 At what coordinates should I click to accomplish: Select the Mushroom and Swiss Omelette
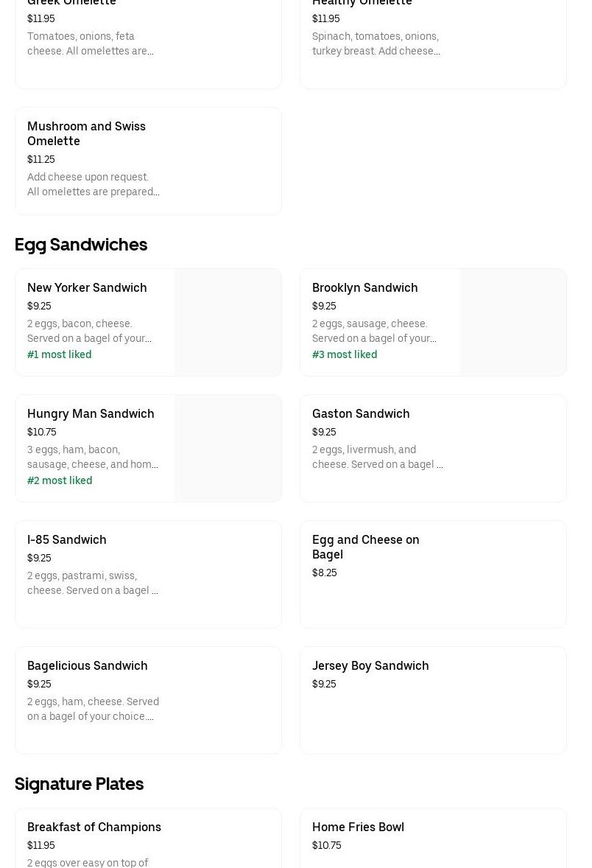coord(86,133)
